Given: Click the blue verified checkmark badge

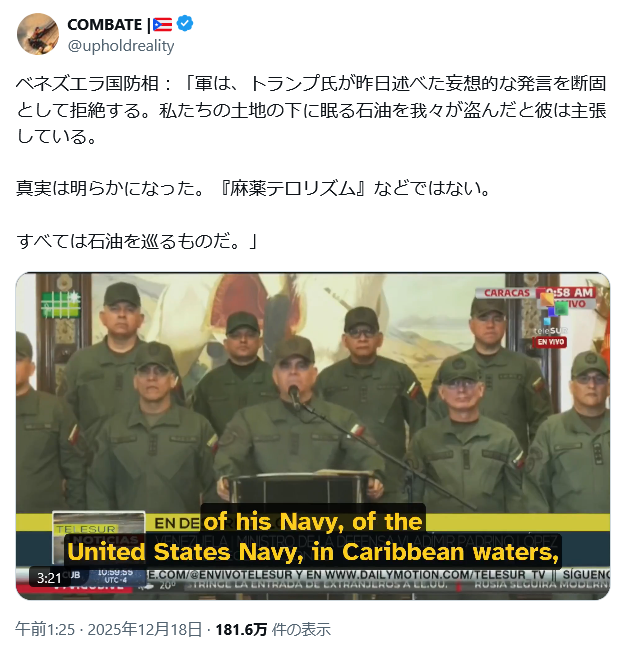Looking at the screenshot, I should pyautogui.click(x=185, y=24).
